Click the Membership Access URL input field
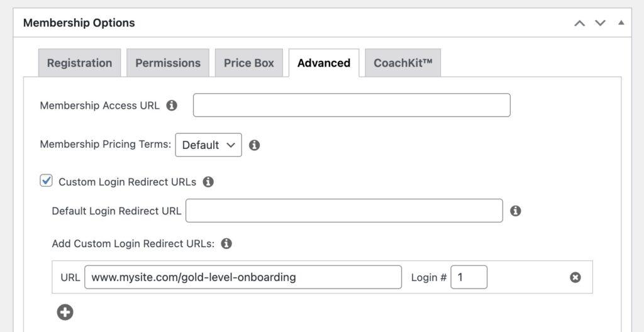This screenshot has height=332, width=644. click(351, 106)
